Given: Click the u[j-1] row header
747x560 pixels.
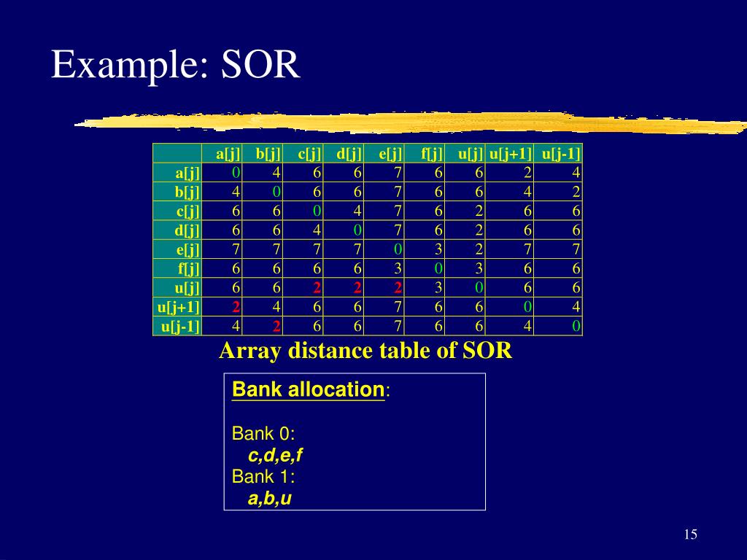Looking at the screenshot, I should [177, 326].
